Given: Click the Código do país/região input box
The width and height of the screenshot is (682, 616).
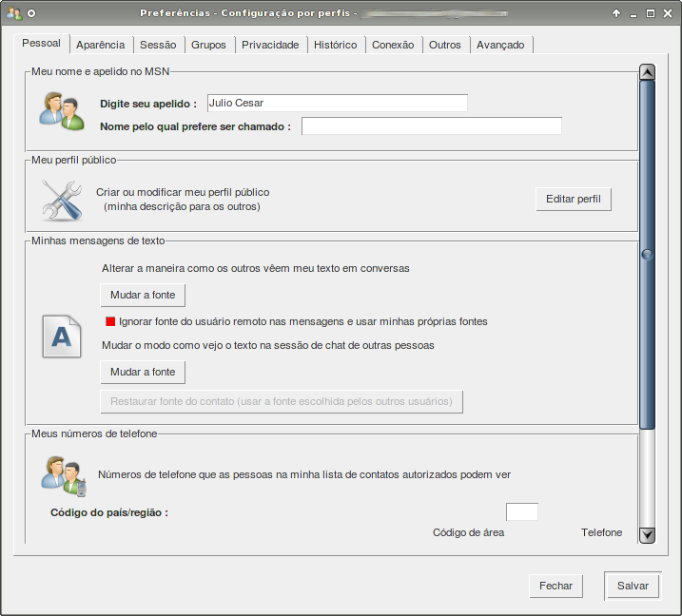Looking at the screenshot, I should coord(522,512).
